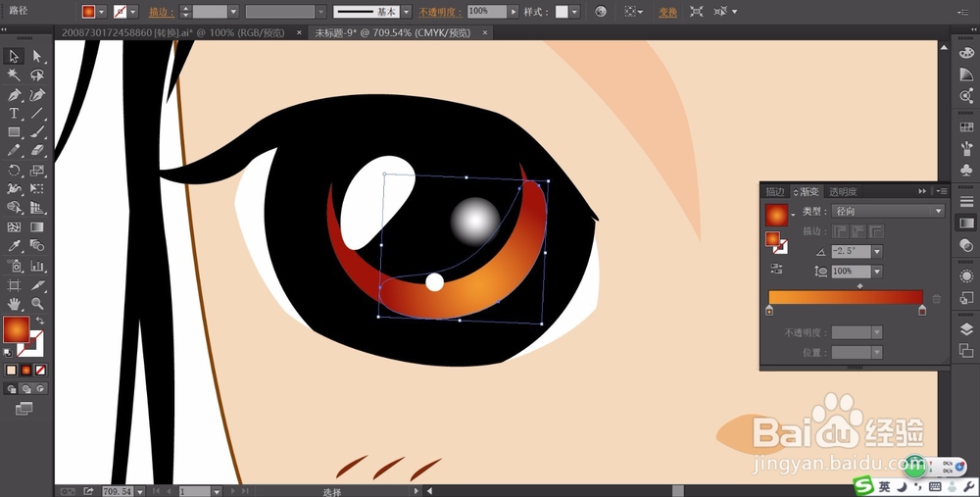Screen dimensions: 980x497
Task: Switch to 描边 tab in panel
Action: coord(775,191)
